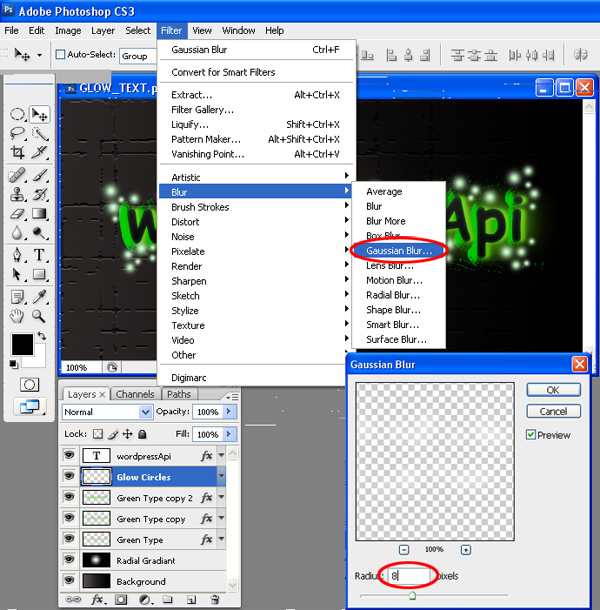Select the Clone Stamp tool
Screen dimensions: 600x610
click(17, 194)
